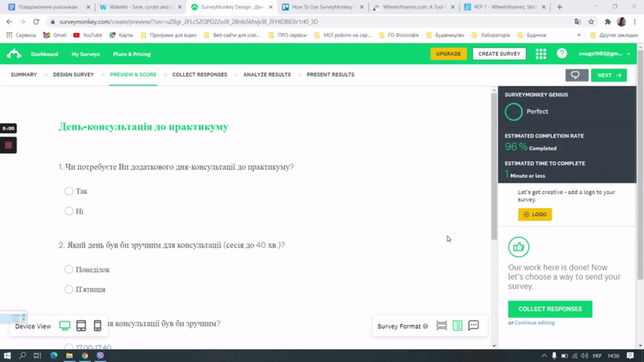
Task: Open the apps grid menu icon
Action: (x=541, y=54)
